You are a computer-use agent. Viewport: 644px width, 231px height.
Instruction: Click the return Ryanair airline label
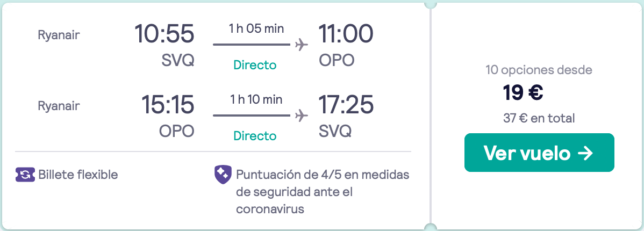point(59,106)
